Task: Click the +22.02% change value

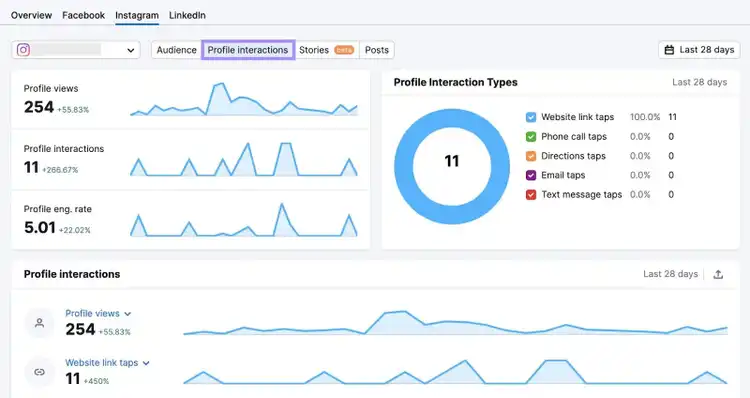Action: [x=75, y=230]
